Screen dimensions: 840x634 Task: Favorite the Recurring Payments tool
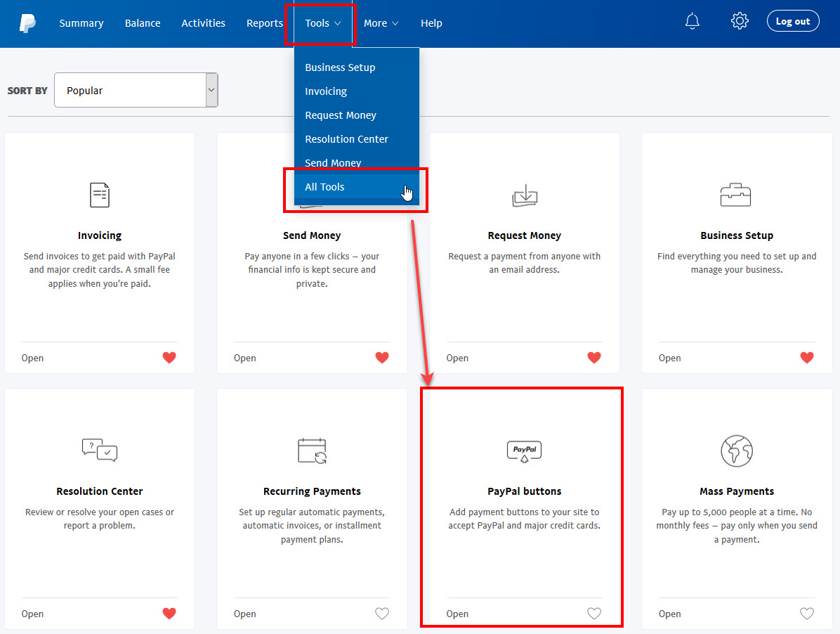381,614
